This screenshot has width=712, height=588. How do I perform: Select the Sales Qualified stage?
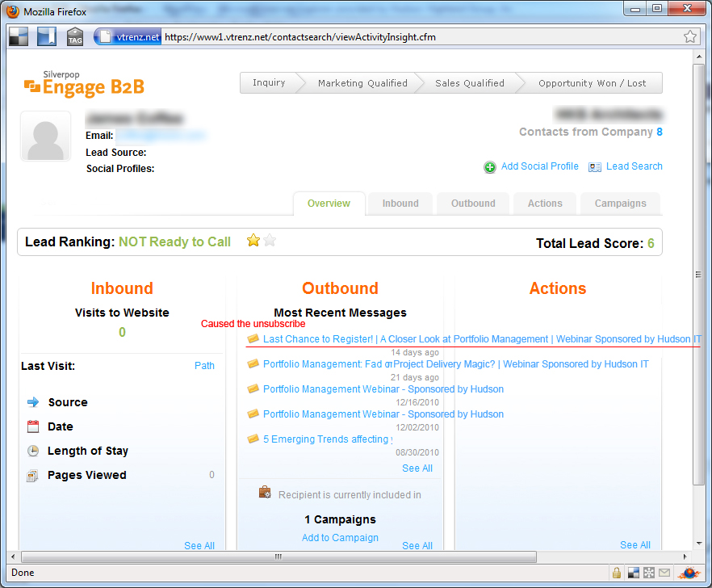[x=470, y=83]
